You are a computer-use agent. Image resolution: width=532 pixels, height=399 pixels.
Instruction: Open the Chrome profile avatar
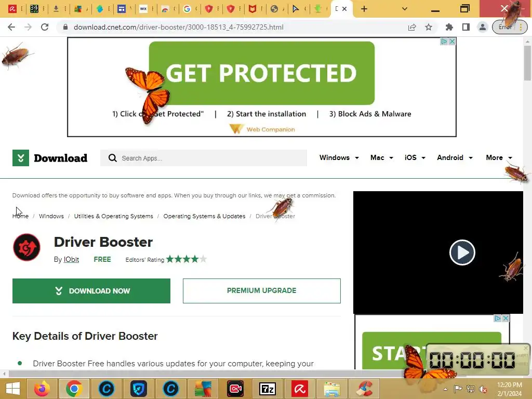click(483, 27)
